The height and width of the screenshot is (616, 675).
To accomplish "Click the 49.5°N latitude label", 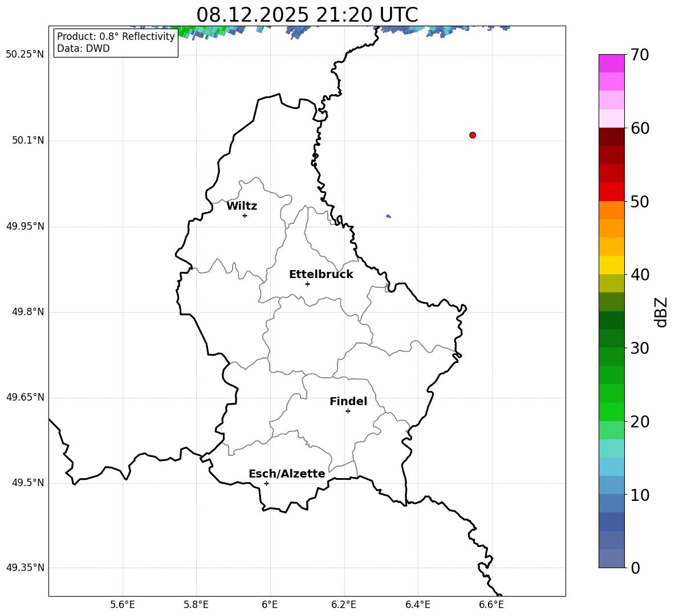I will click(x=28, y=483).
